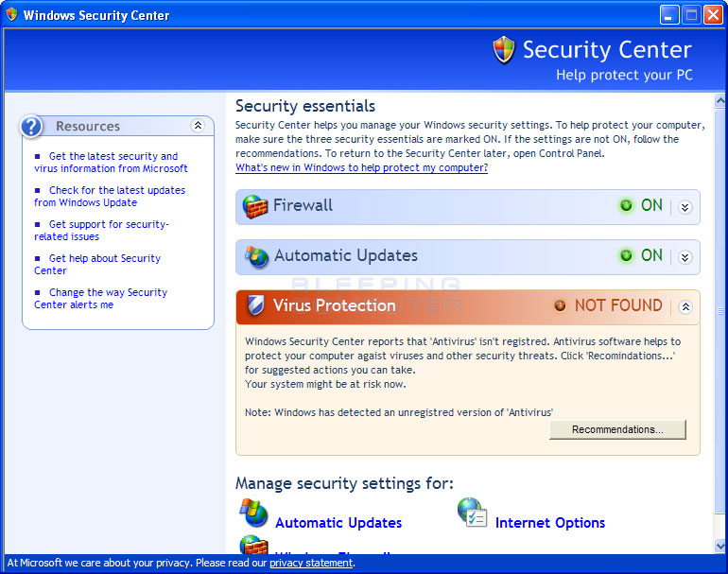Collapse the Resources panel
The height and width of the screenshot is (574, 728).
point(198,126)
